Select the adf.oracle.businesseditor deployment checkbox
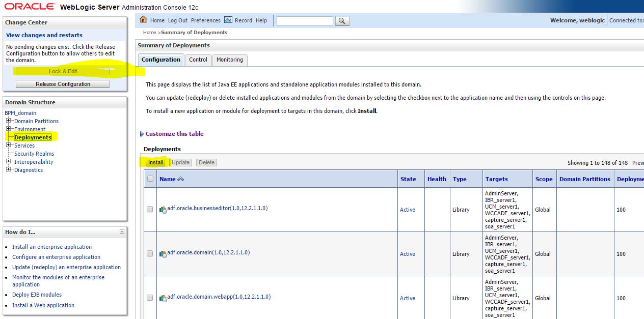The image size is (644, 319). pyautogui.click(x=149, y=209)
